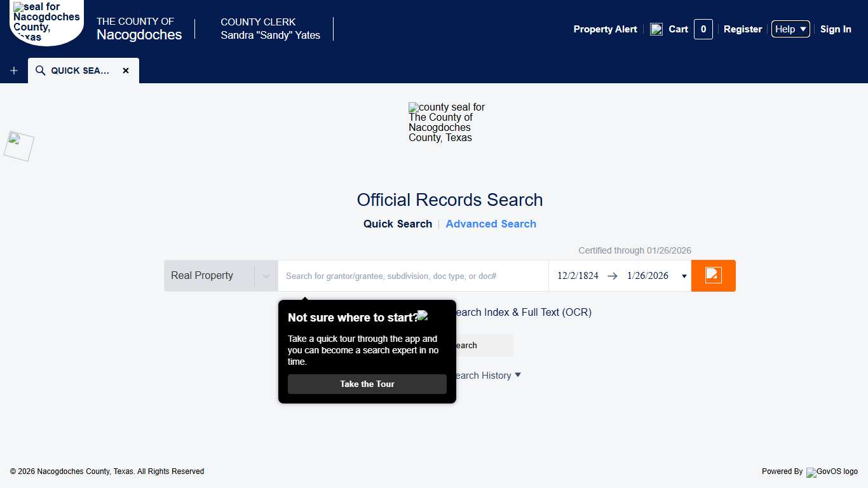Select the Quick Search tab
The image size is (868, 488).
coord(397,224)
